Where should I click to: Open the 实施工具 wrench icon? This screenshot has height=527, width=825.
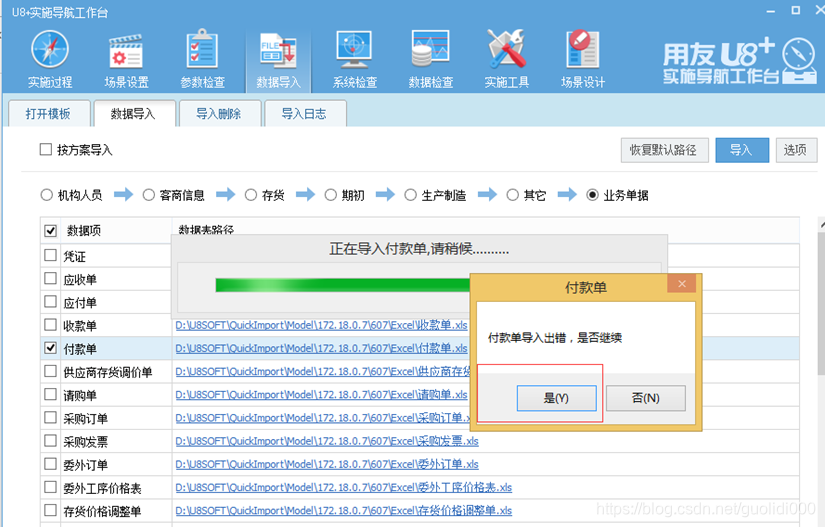[x=506, y=49]
